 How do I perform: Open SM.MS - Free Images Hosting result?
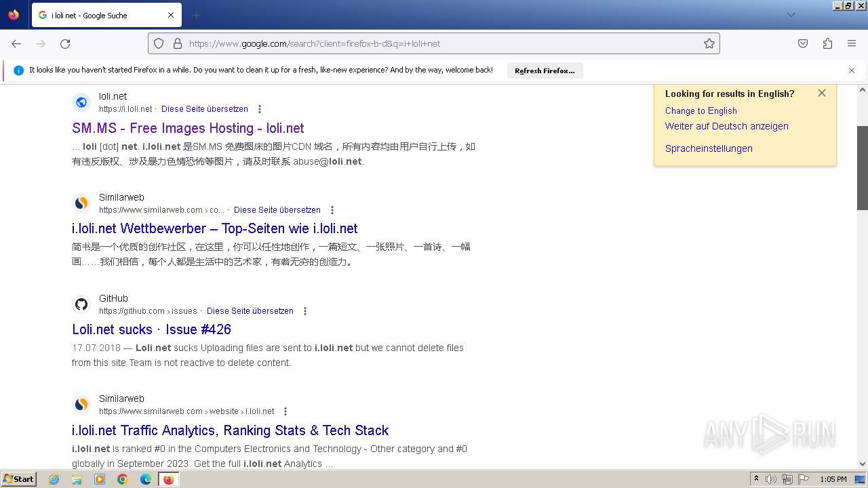(188, 128)
